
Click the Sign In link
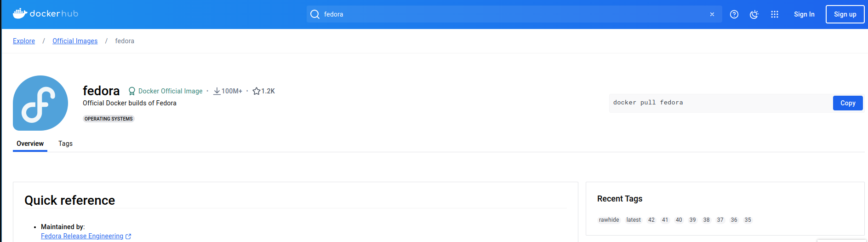804,14
